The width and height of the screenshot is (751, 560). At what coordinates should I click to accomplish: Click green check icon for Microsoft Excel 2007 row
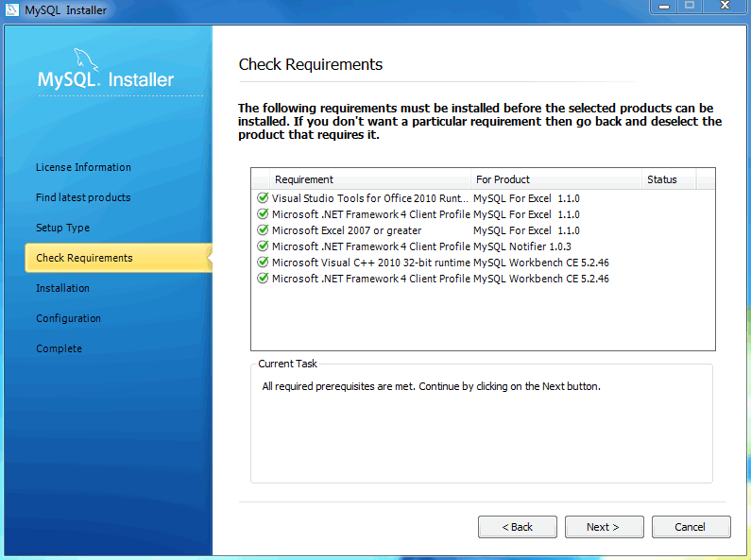[263, 229]
